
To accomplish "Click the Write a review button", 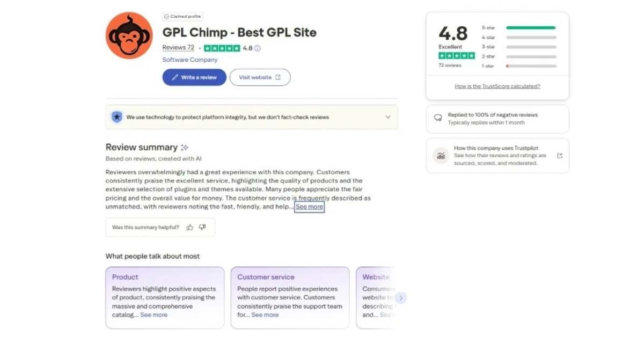I will point(194,77).
